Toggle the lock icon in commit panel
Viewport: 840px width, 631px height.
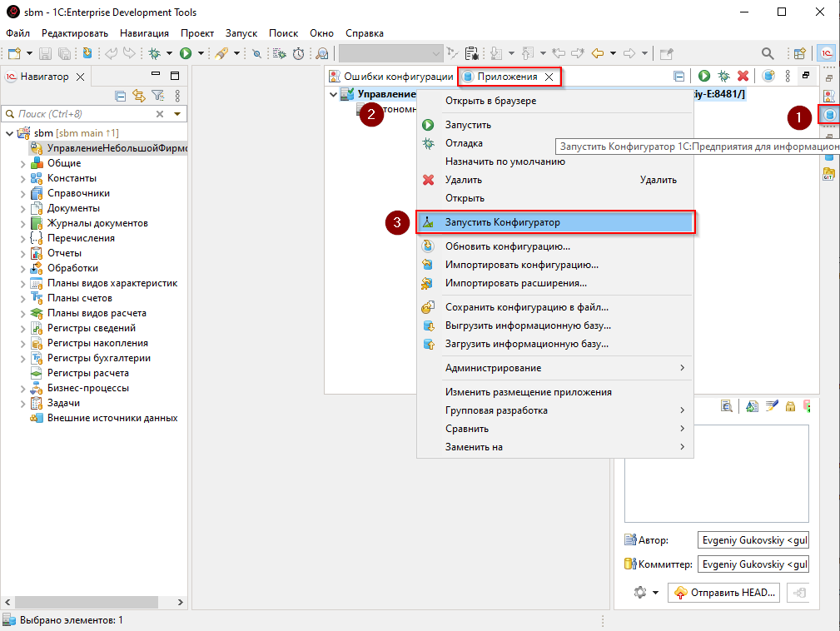[790, 406]
